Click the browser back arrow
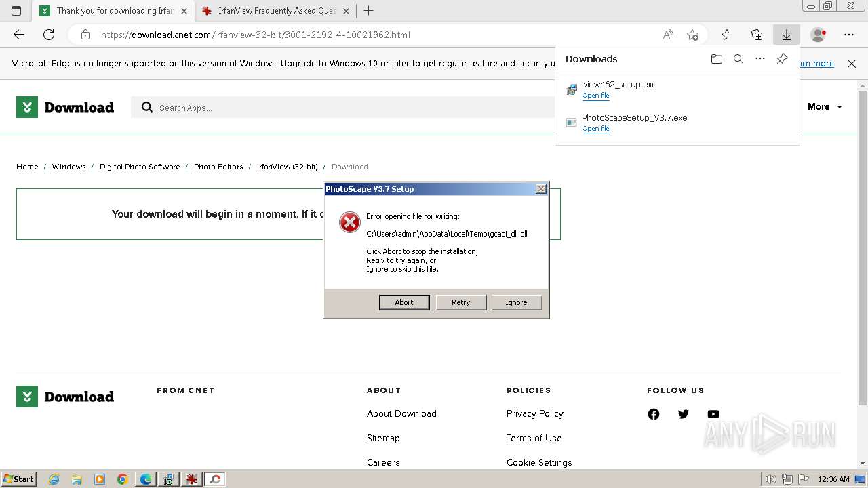868x488 pixels. [x=19, y=35]
